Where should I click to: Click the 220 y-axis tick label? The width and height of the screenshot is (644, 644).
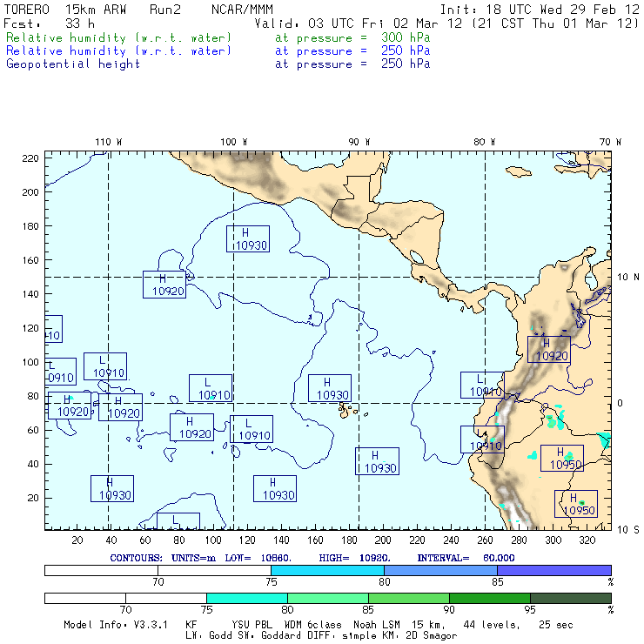click(30, 158)
